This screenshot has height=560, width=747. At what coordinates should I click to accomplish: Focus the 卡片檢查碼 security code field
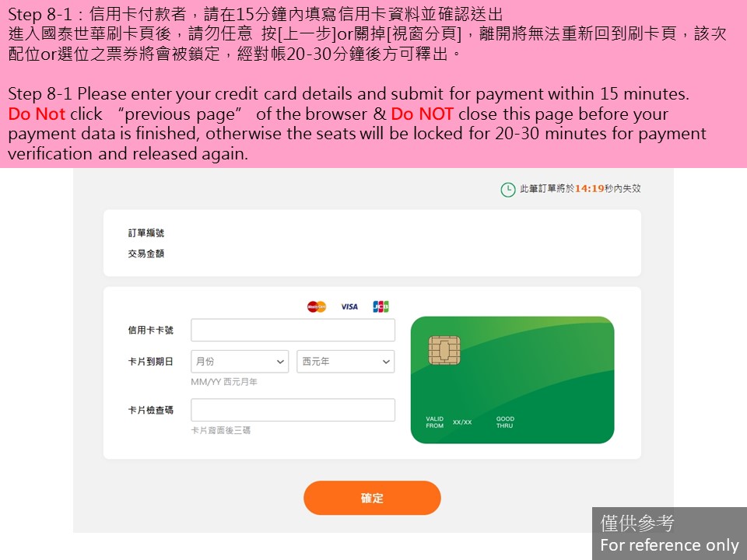293,410
